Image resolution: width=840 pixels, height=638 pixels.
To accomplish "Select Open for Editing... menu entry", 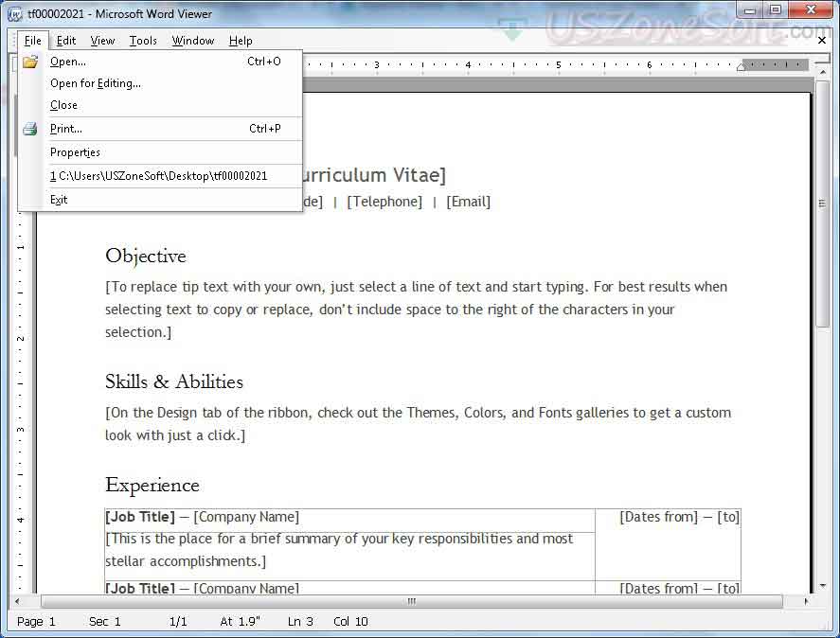I will click(x=160, y=83).
